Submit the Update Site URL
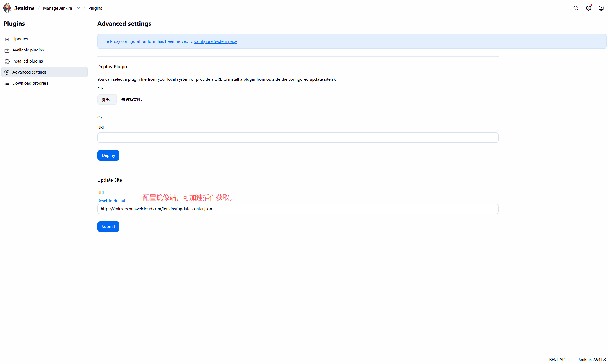Image resolution: width=608 pixels, height=364 pixels. tap(108, 227)
